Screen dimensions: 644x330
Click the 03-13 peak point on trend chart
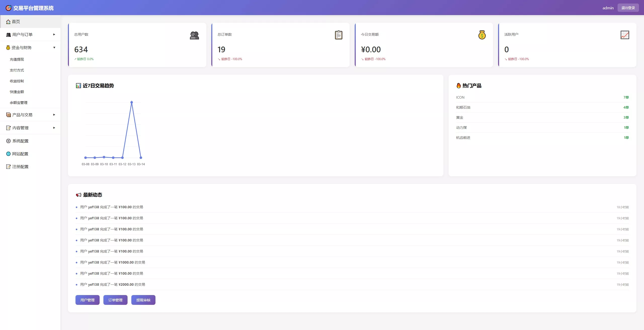[132, 102]
